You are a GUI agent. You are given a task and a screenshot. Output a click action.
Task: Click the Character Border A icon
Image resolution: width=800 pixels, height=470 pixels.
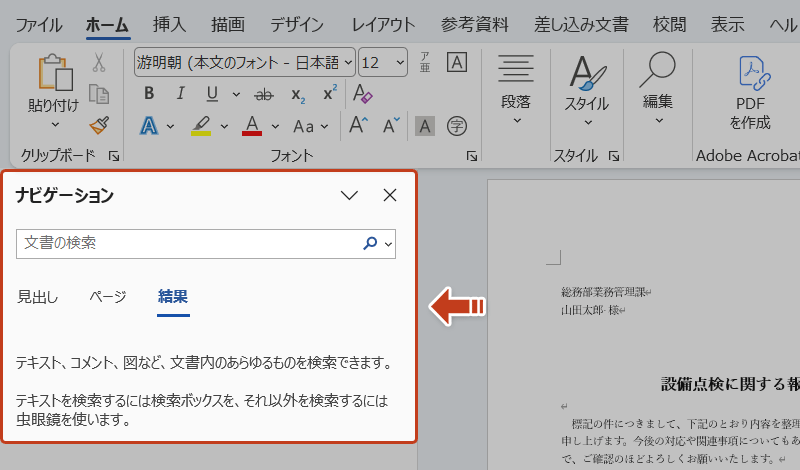(457, 62)
